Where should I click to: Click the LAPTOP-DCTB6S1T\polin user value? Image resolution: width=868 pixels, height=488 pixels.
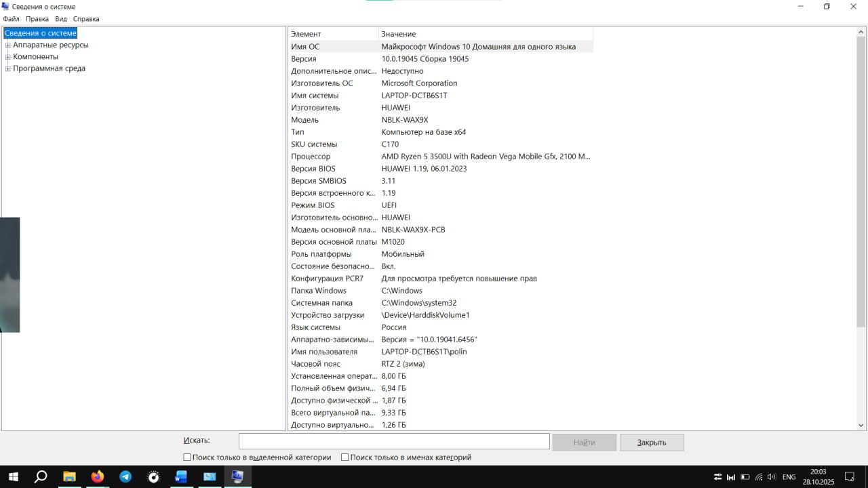click(425, 352)
